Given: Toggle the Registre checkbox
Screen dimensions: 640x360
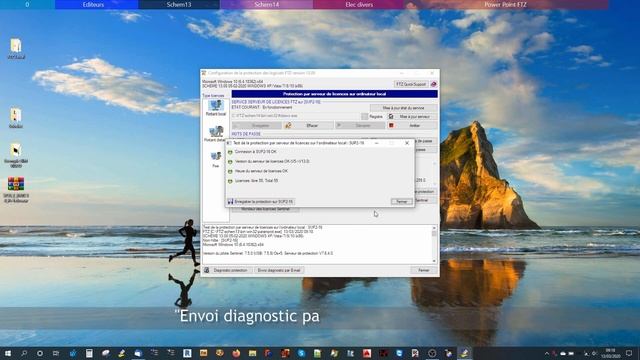Looking at the screenshot, I should point(364,117).
